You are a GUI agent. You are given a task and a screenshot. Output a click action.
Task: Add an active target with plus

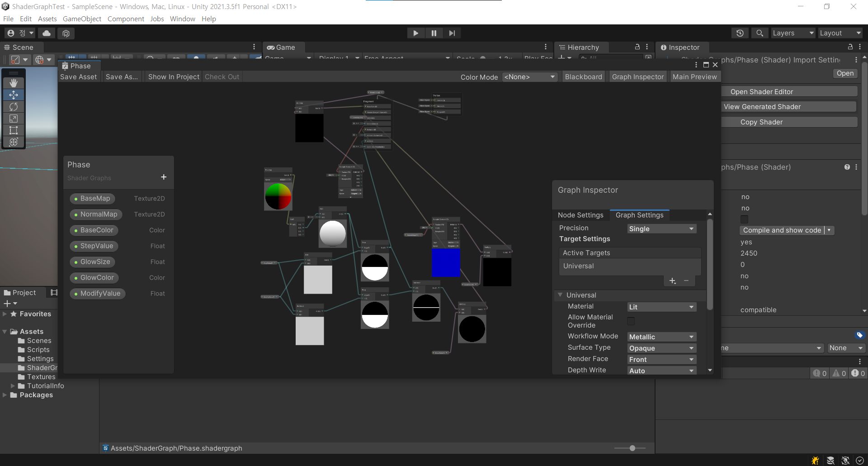tap(673, 281)
